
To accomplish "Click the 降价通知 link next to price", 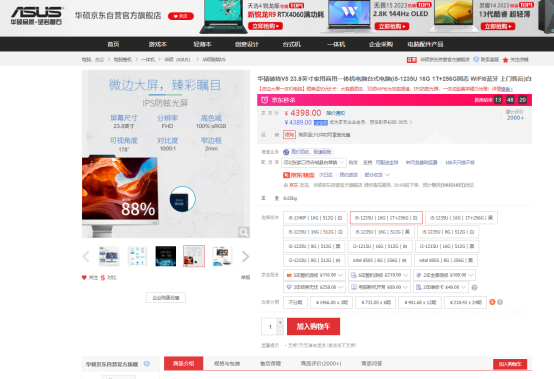I will (336, 113).
